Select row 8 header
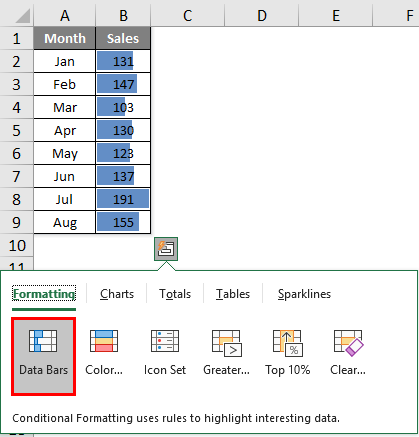 click(x=17, y=199)
